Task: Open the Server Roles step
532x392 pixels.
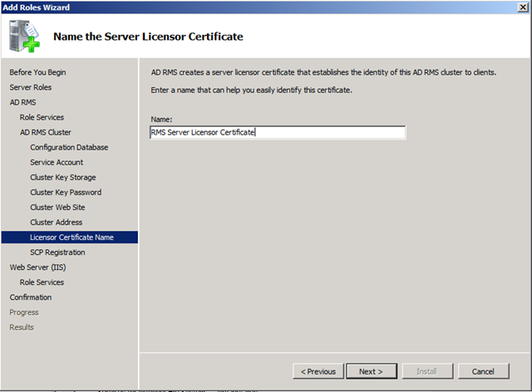Action: 31,87
